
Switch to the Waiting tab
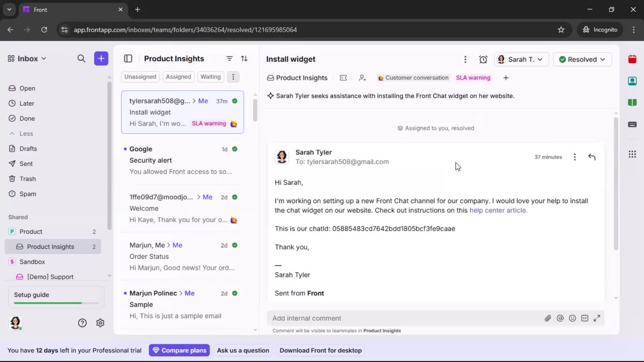[210, 77]
